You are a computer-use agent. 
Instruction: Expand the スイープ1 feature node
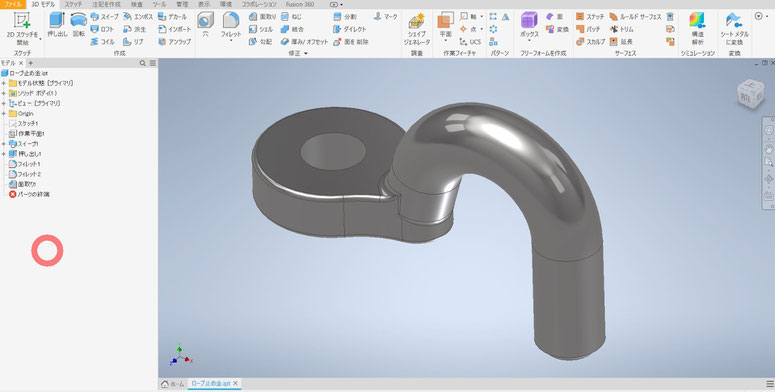(4, 144)
